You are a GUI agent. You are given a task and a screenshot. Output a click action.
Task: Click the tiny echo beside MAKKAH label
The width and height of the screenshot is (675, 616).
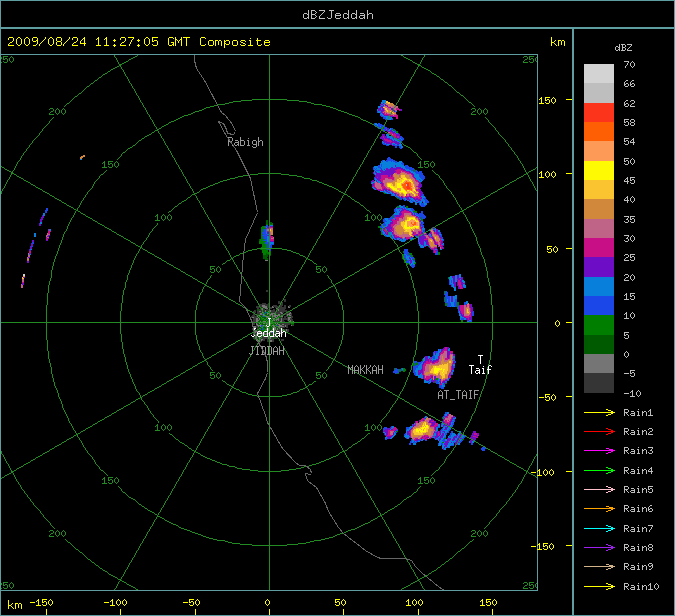click(x=399, y=370)
